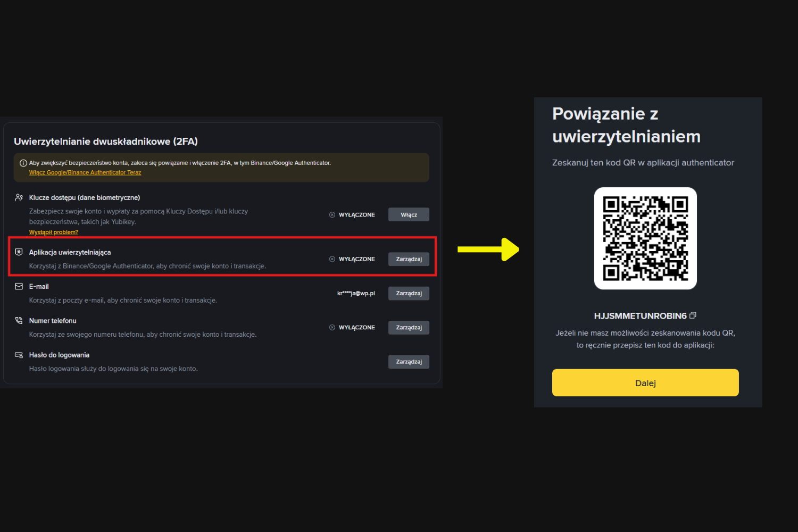The width and height of the screenshot is (798, 532).
Task: Click the 'Hasło do logowania' title
Action: click(59, 355)
